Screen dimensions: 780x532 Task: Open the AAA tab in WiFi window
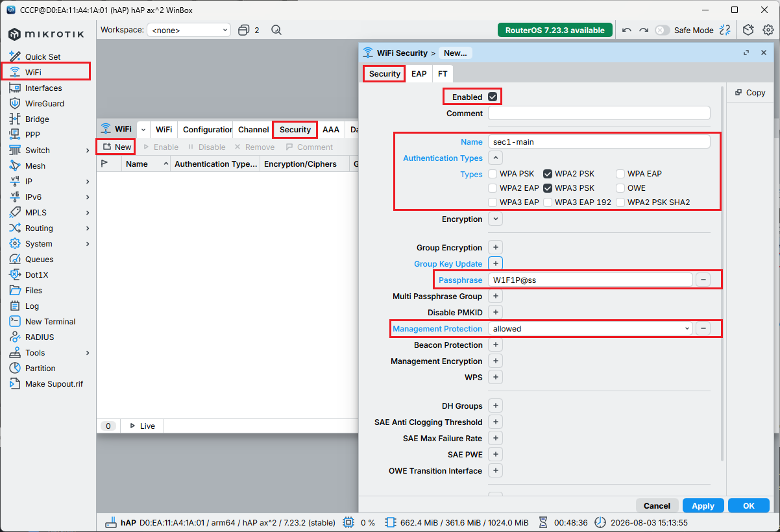pos(331,130)
